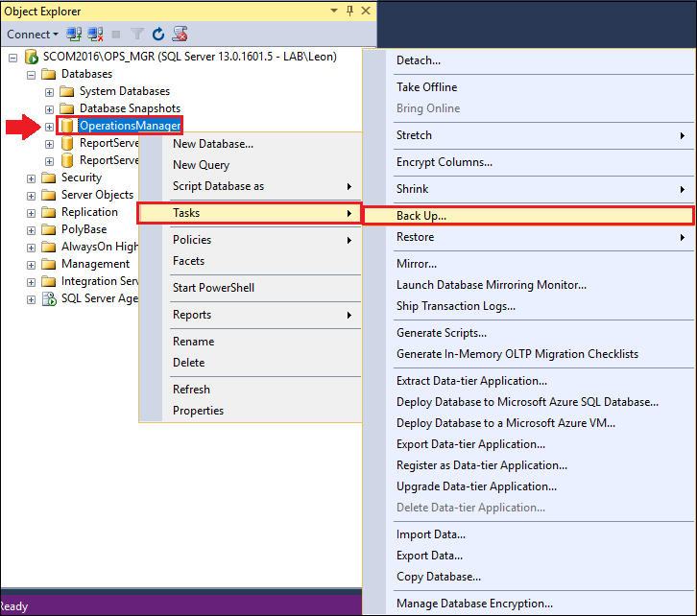Click the SCOM2016\OPS_MGR server icon

(x=31, y=57)
